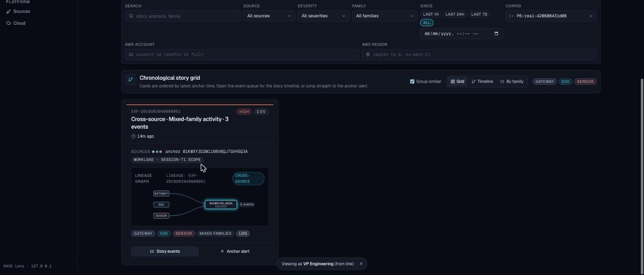Image resolution: width=644 pixels, height=275 pixels.
Task: Click the SDK node in lineage graph
Action: pos(161,205)
